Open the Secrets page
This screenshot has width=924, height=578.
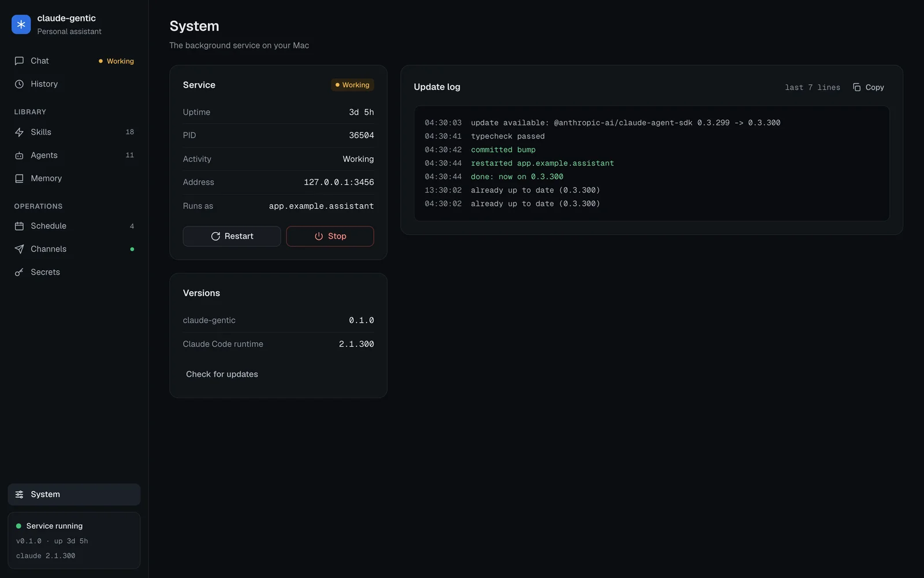point(74,272)
